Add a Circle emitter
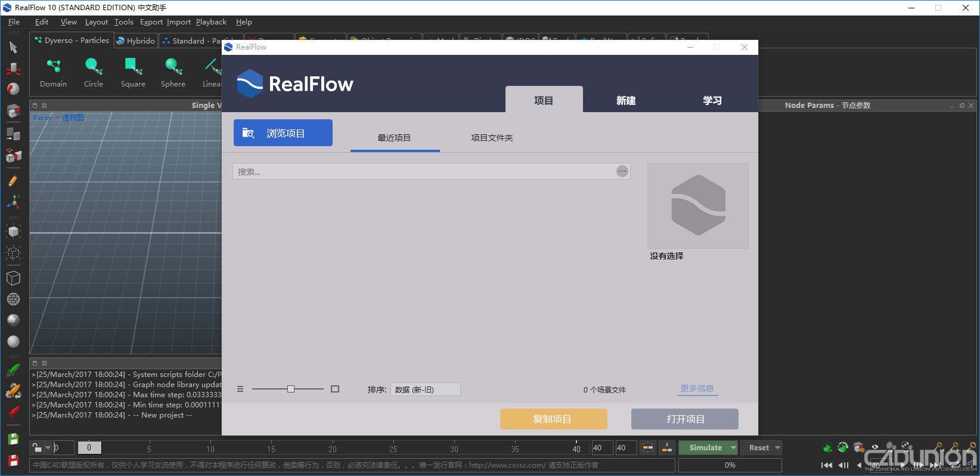 [93, 73]
